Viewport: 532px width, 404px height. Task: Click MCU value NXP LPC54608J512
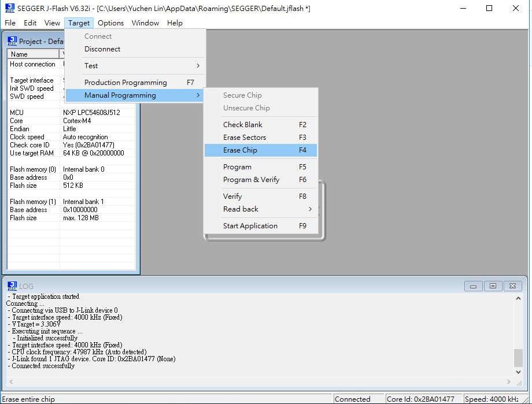coord(91,113)
